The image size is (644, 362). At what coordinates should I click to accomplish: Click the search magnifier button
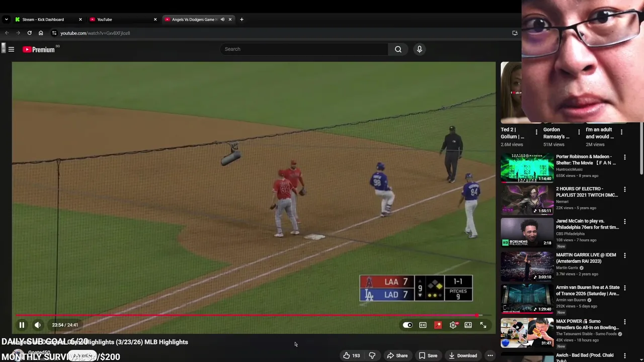(x=398, y=49)
